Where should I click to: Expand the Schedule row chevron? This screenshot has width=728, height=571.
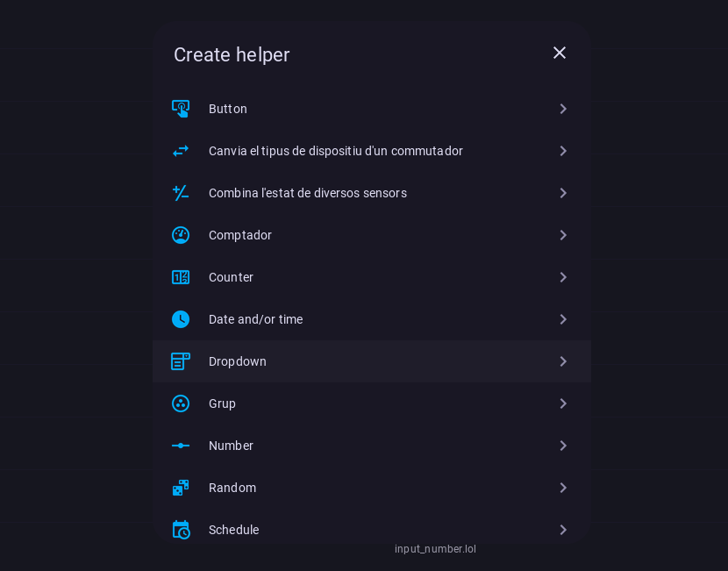click(563, 530)
